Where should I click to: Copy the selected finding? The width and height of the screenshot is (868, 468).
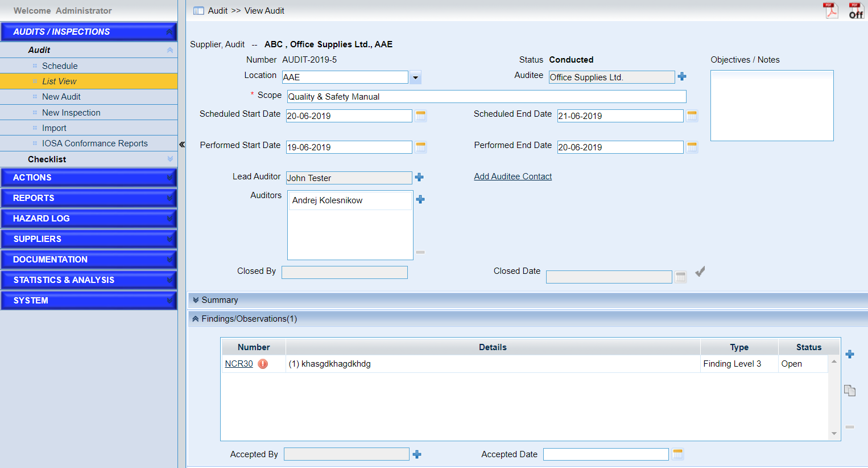coord(850,391)
